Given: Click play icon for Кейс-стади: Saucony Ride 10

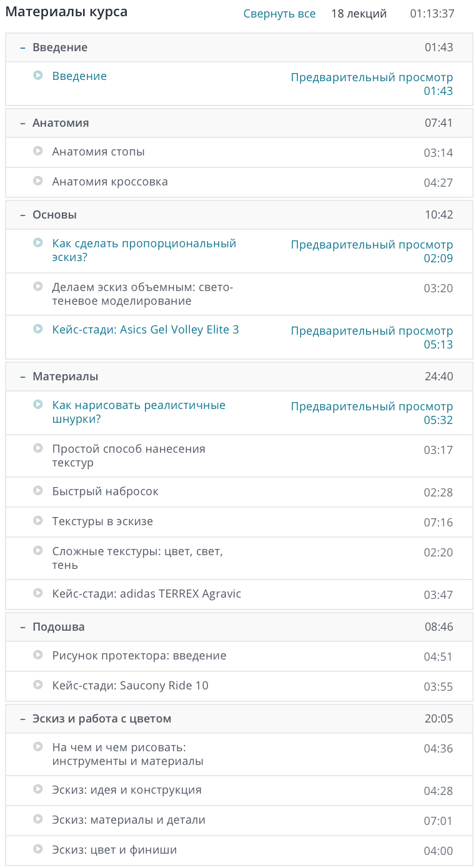Looking at the screenshot, I should pos(38,685).
